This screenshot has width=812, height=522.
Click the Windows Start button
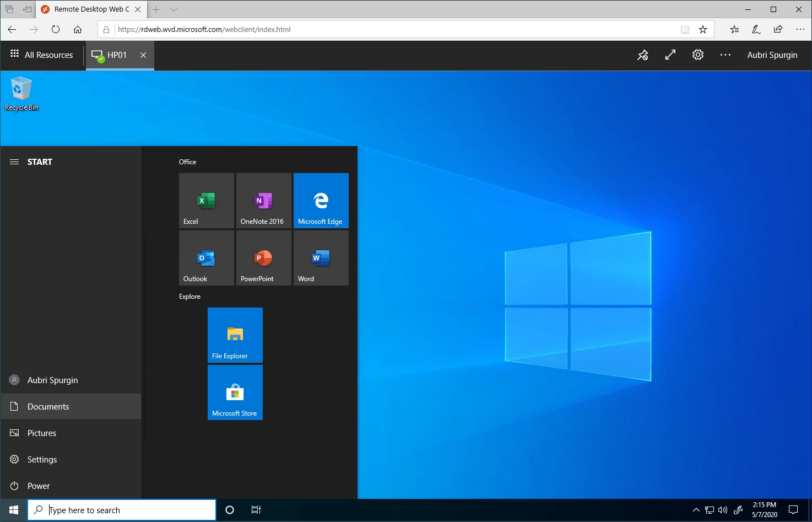pos(14,510)
